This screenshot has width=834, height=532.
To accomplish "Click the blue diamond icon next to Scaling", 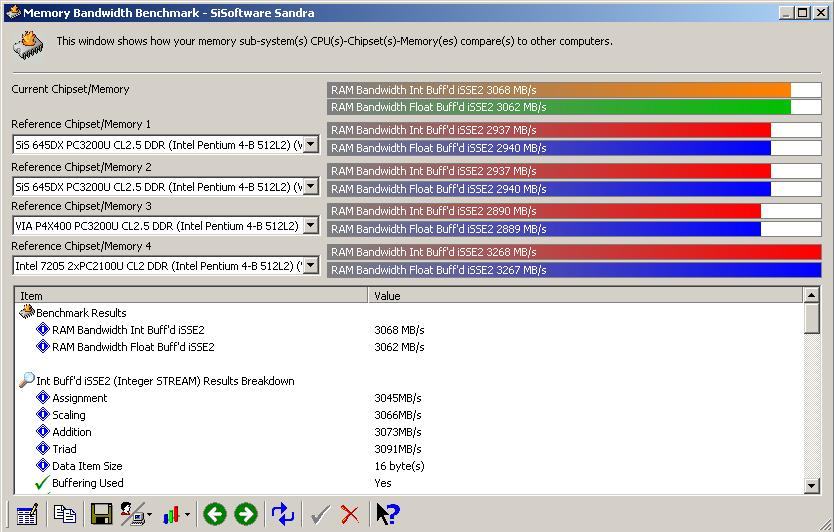I will coord(43,414).
